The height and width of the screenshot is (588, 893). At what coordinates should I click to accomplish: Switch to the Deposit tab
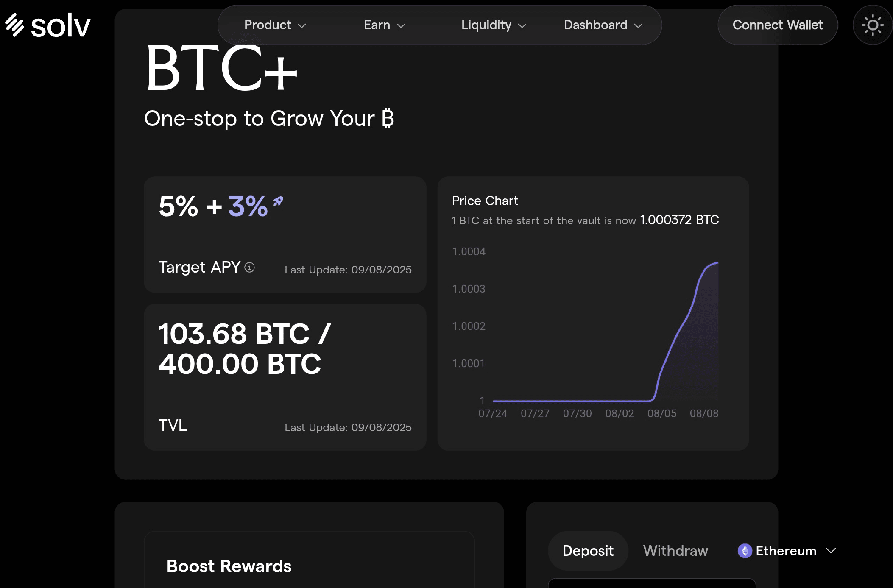pyautogui.click(x=588, y=551)
